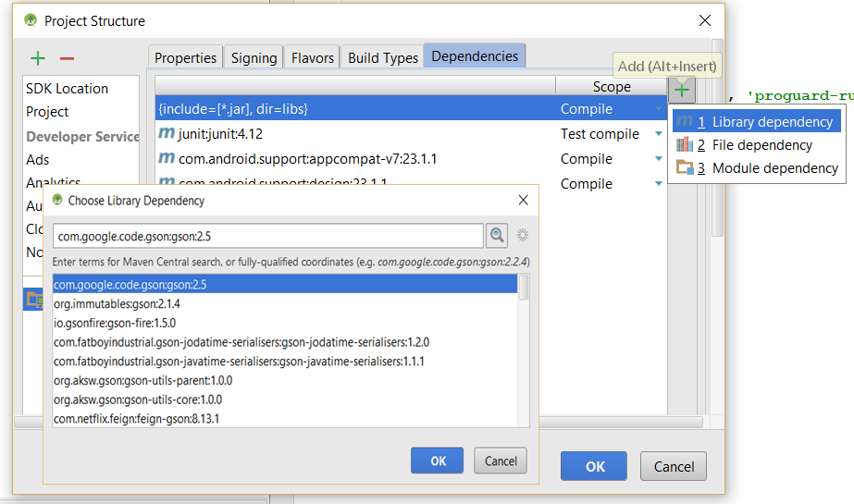Select org.aksw.gson:gson-utils-parent:1.0.0 result
This screenshot has width=854, height=504.
point(285,380)
